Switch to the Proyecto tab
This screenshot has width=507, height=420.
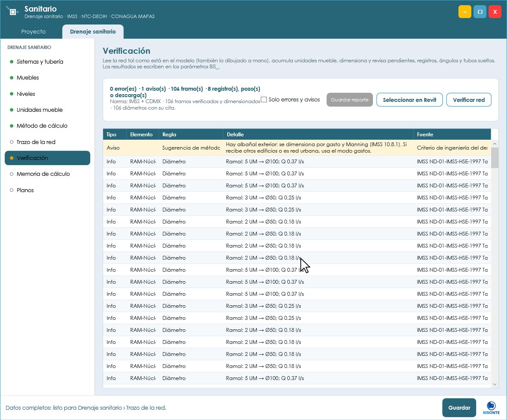34,32
